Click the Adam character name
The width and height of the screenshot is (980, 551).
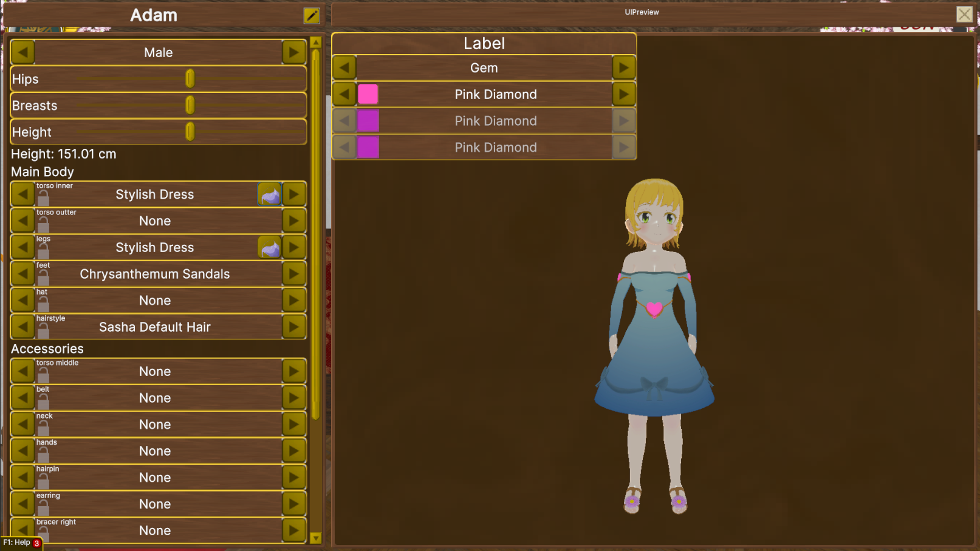click(x=154, y=15)
